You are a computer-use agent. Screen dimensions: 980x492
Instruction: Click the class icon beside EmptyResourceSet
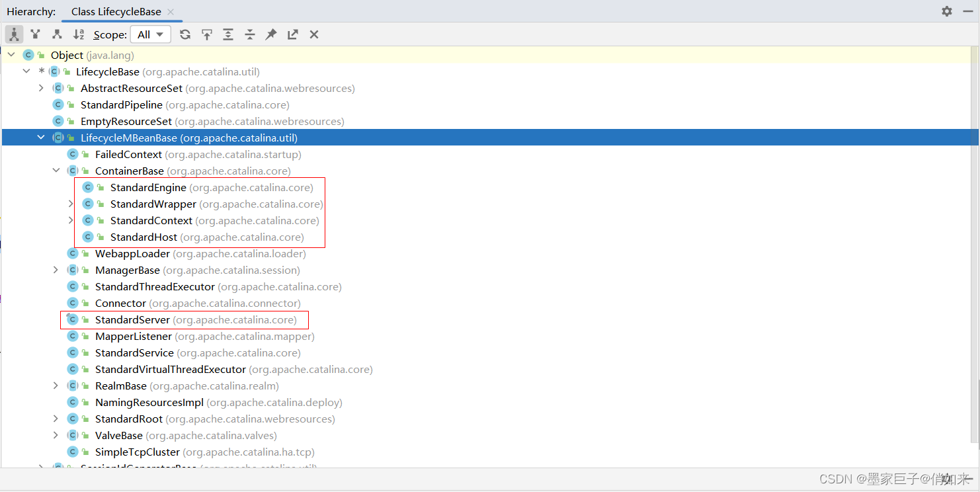[58, 121]
